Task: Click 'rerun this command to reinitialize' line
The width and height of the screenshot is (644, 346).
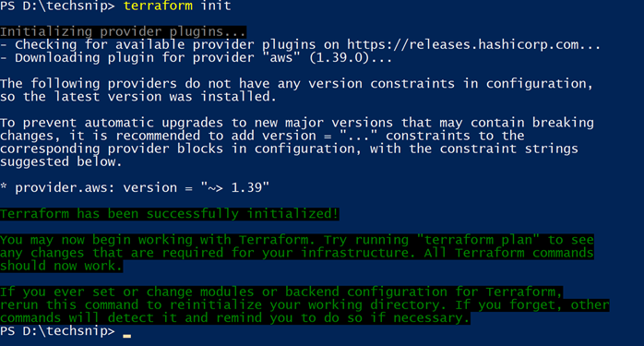Action: 304,304
